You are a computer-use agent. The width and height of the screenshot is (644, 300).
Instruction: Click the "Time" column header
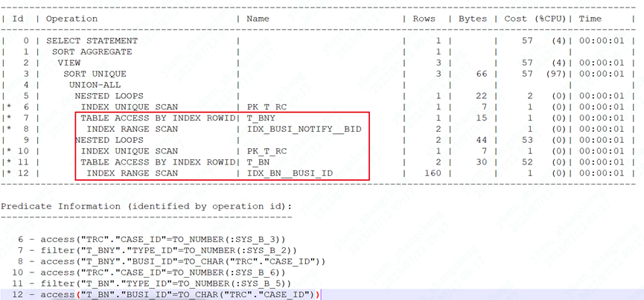pyautogui.click(x=590, y=19)
